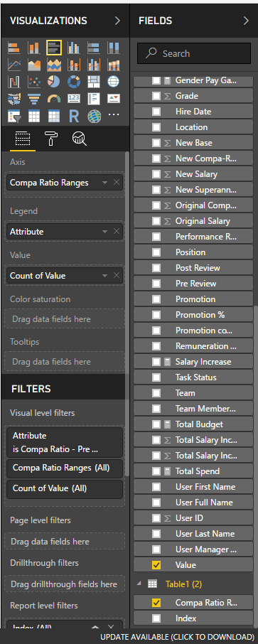
Task: Check the Hire Date field checkbox
Action: (x=156, y=112)
